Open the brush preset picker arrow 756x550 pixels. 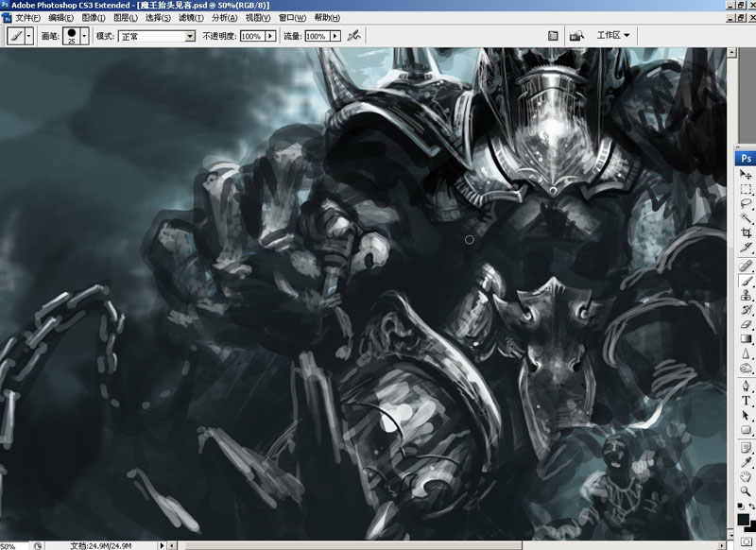click(x=84, y=36)
